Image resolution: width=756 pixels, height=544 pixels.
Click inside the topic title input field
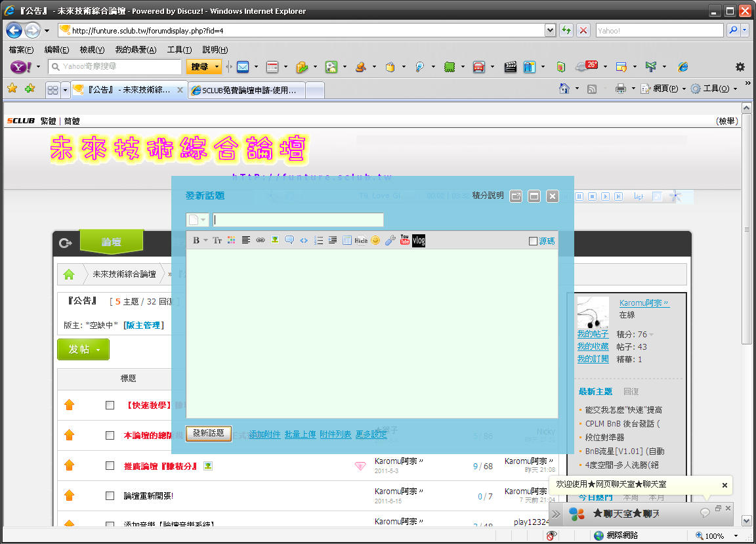click(298, 220)
